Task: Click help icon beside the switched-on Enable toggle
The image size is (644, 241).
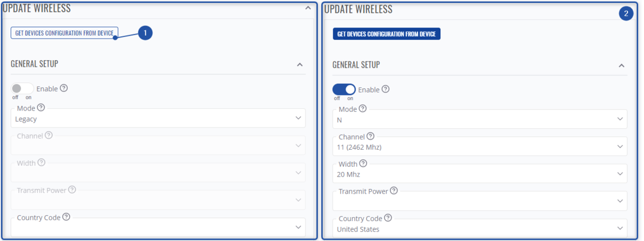Action: (x=385, y=89)
